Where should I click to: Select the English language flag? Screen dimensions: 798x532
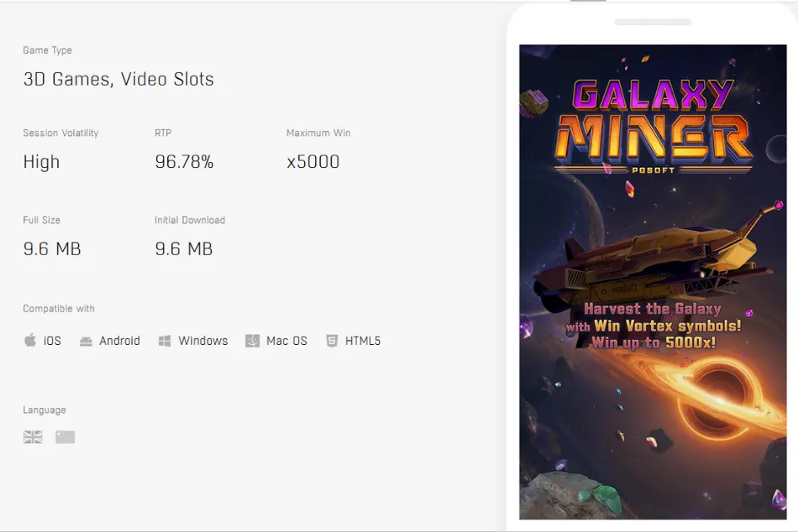click(32, 436)
